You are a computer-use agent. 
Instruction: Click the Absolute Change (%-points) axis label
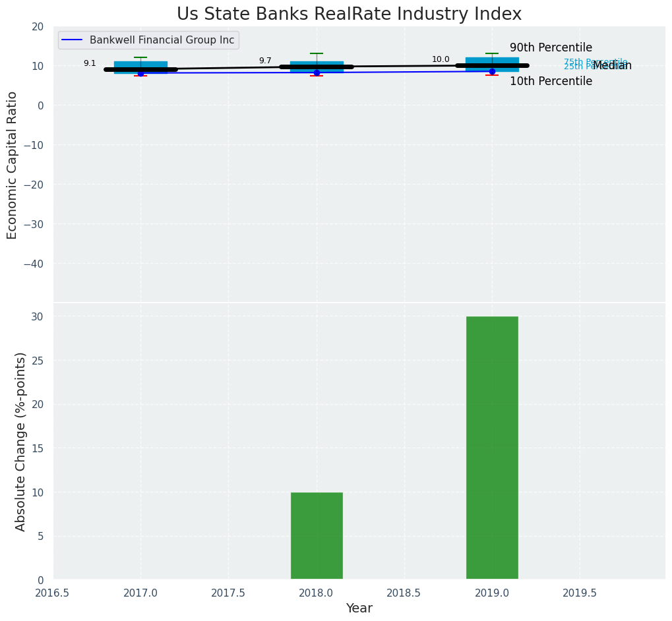(21, 441)
